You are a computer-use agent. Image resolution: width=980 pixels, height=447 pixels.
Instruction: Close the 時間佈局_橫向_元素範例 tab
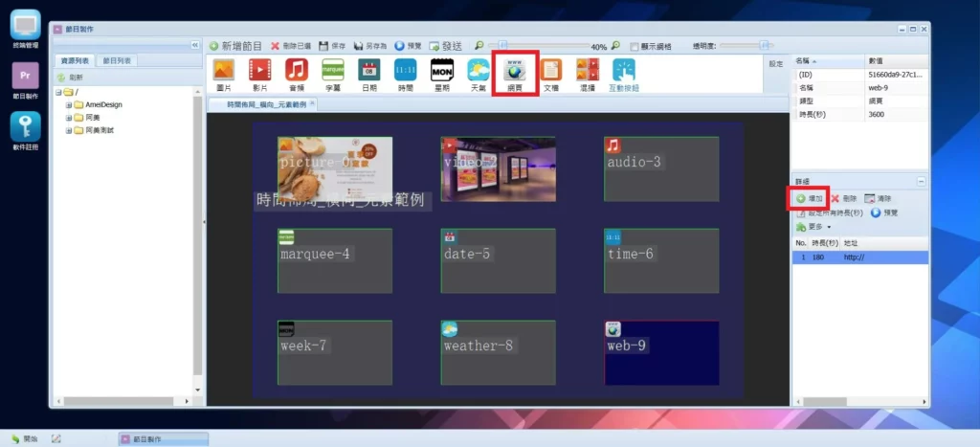pyautogui.click(x=312, y=102)
